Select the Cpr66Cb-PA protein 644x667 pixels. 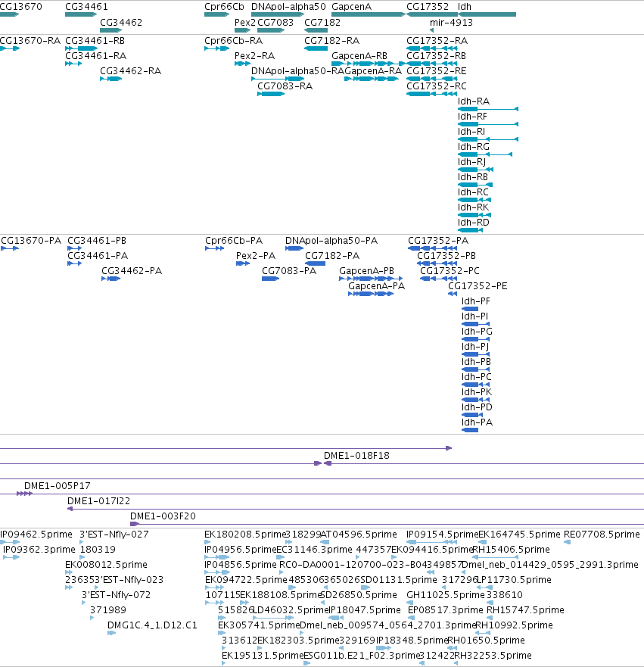coord(234,241)
